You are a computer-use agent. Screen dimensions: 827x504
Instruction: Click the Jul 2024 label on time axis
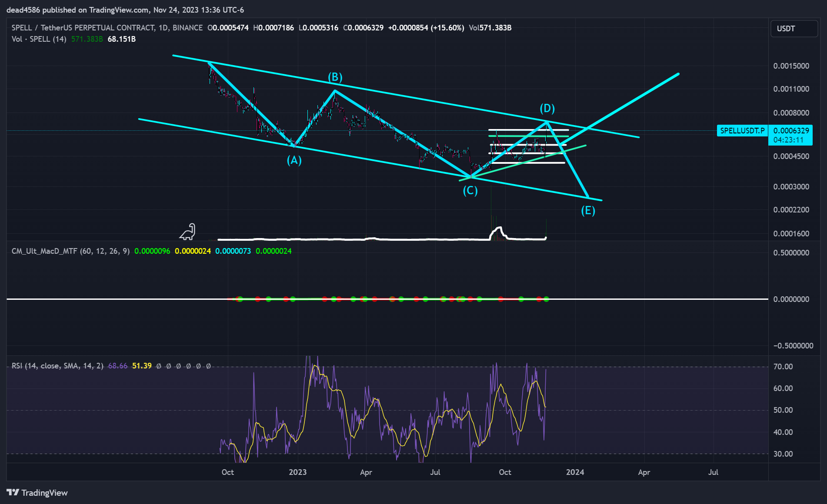[713, 472]
